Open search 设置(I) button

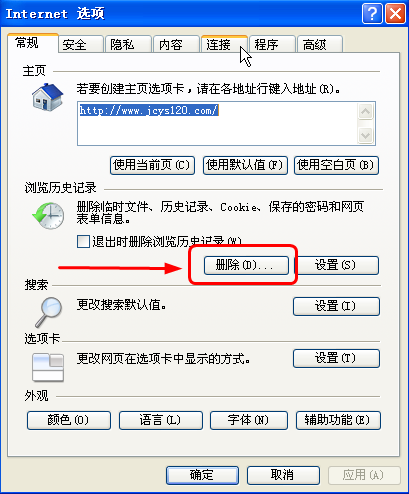[x=336, y=306]
